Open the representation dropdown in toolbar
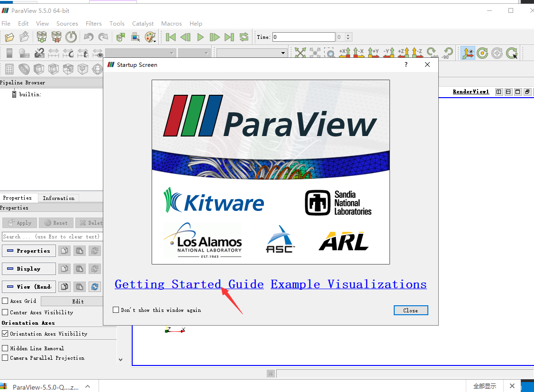Screen dimensions: 534x392 251,53
